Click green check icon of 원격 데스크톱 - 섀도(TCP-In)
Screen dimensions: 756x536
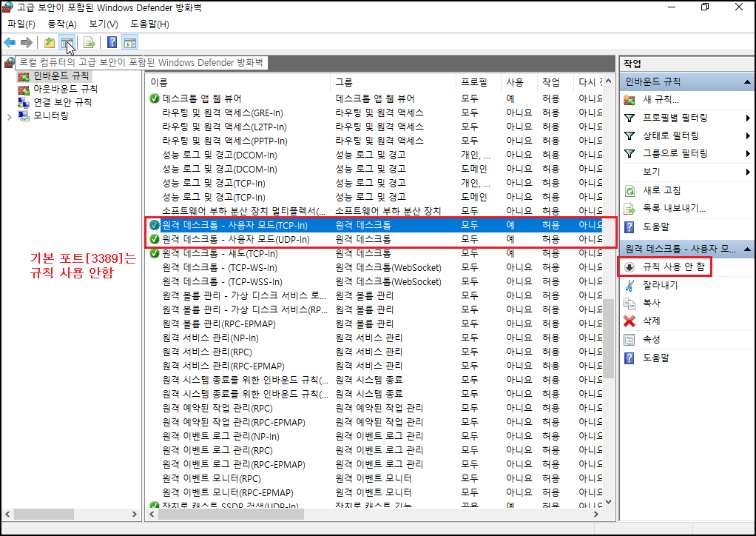[155, 253]
